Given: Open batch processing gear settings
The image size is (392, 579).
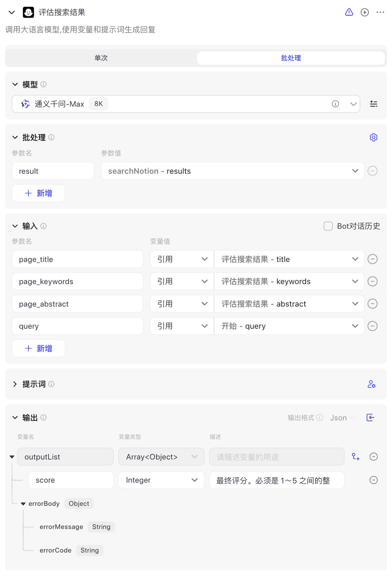Looking at the screenshot, I should pos(373,137).
